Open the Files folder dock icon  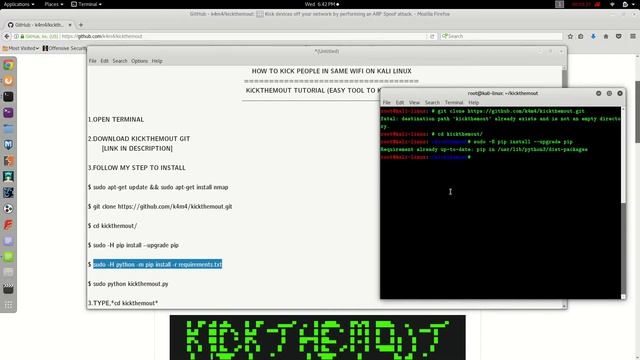click(8, 129)
